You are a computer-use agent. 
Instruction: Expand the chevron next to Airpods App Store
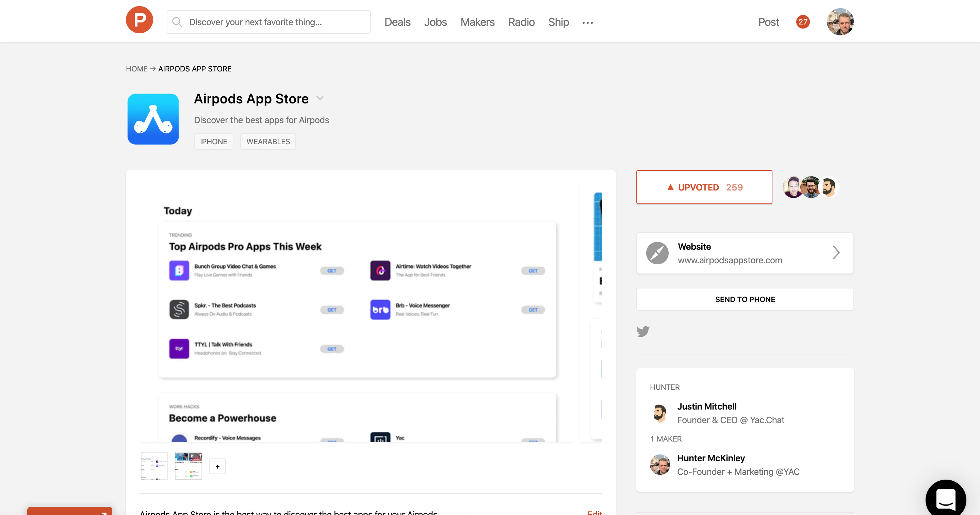coord(320,98)
